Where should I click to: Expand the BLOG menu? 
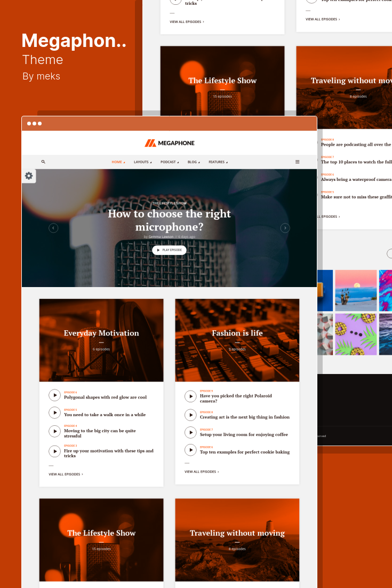tap(194, 162)
